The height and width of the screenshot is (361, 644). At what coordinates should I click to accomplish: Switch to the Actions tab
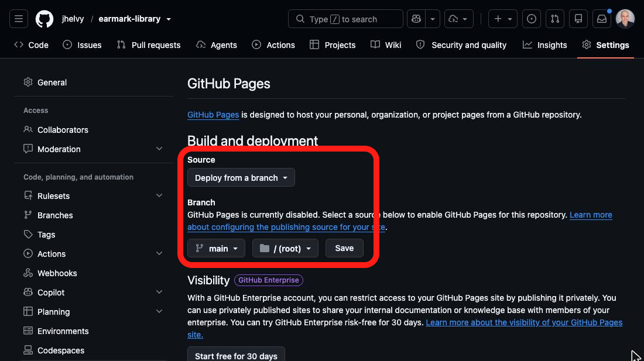[x=273, y=44]
